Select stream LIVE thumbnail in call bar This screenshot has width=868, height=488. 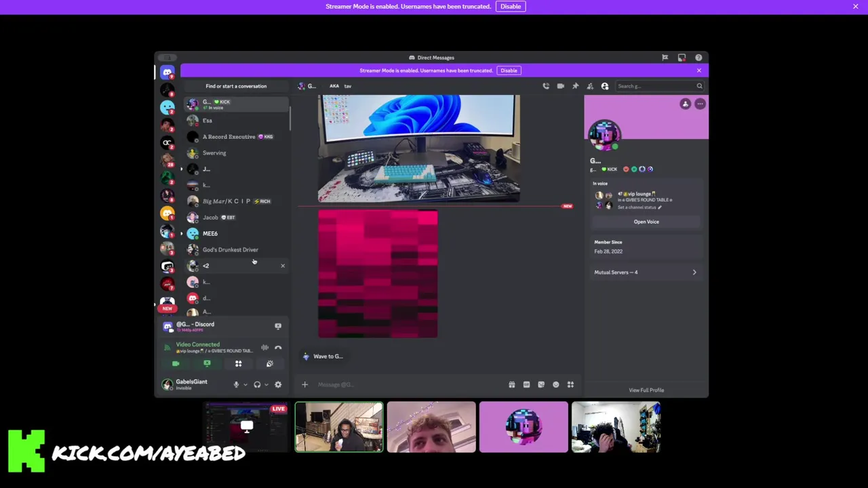pos(247,427)
